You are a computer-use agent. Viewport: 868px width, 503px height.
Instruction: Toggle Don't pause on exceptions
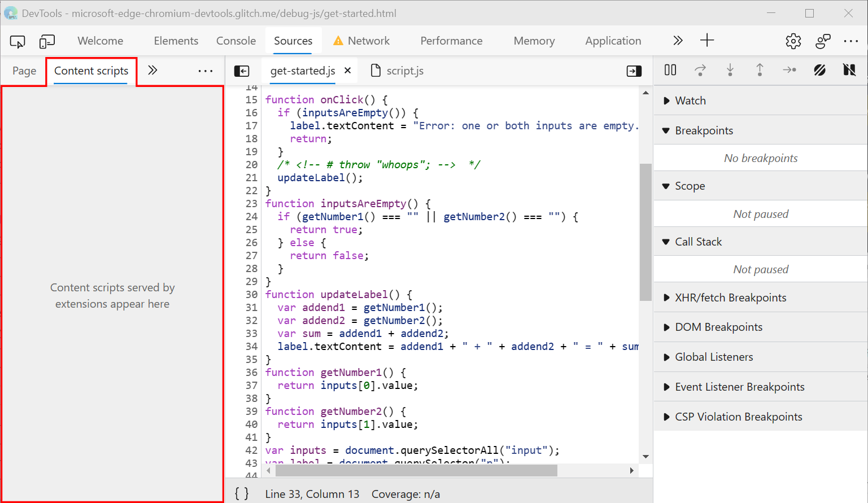pos(849,70)
